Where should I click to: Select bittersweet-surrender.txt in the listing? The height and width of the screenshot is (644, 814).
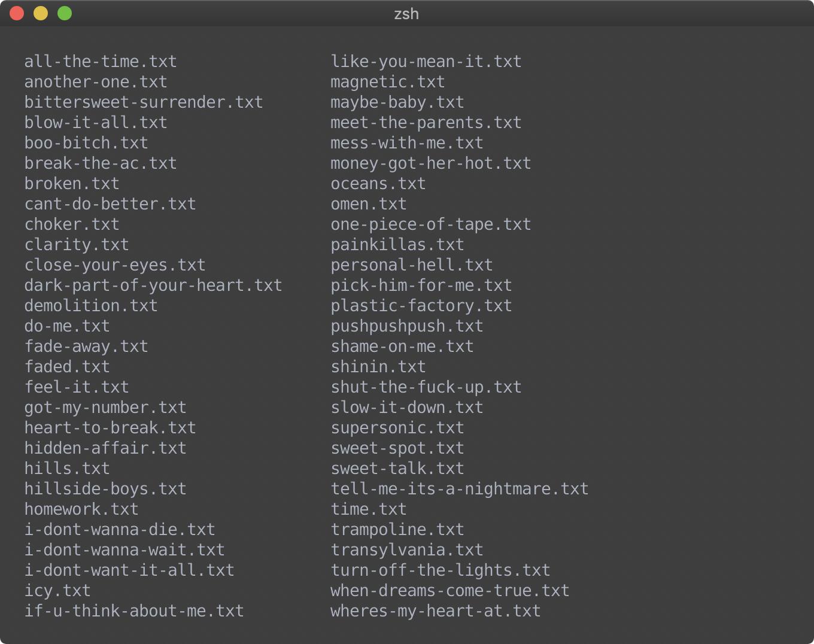(144, 102)
